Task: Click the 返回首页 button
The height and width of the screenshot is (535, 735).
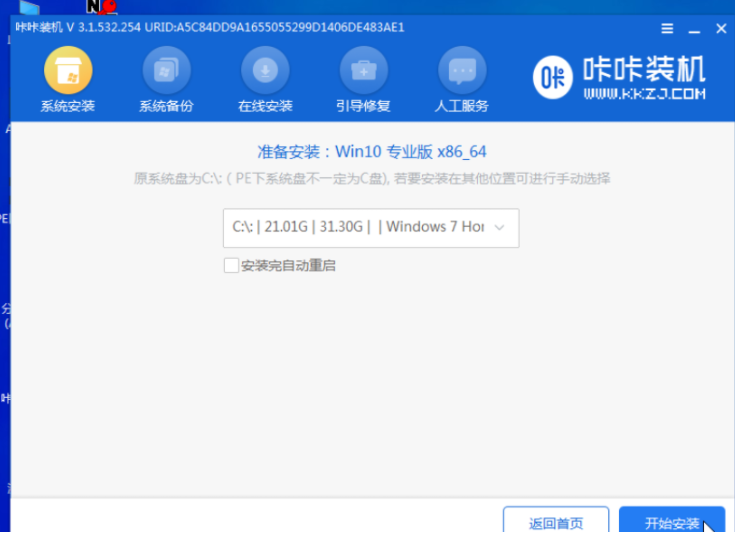Action: pos(556,520)
